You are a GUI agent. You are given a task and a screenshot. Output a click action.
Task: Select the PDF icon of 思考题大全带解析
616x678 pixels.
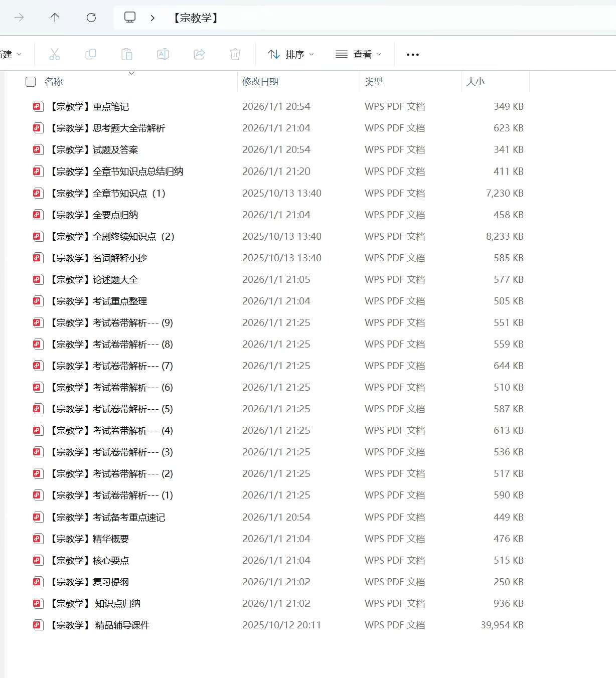coord(38,128)
